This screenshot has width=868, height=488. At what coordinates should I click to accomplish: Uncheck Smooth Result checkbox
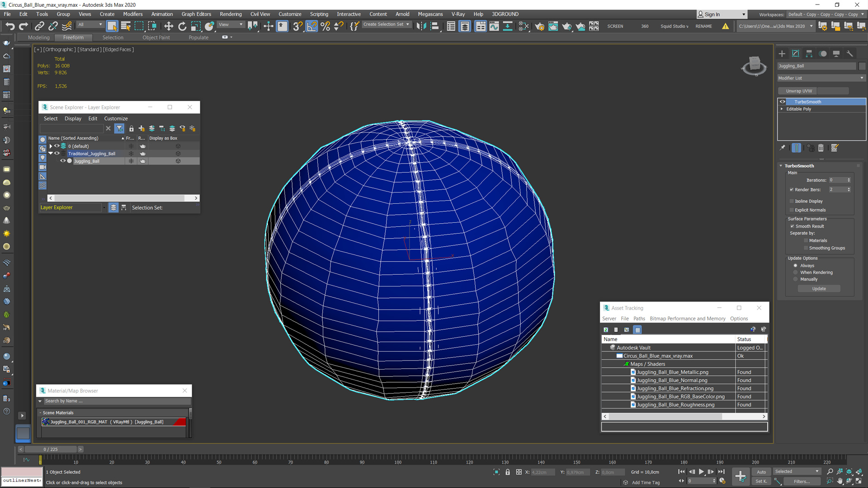pos(792,226)
